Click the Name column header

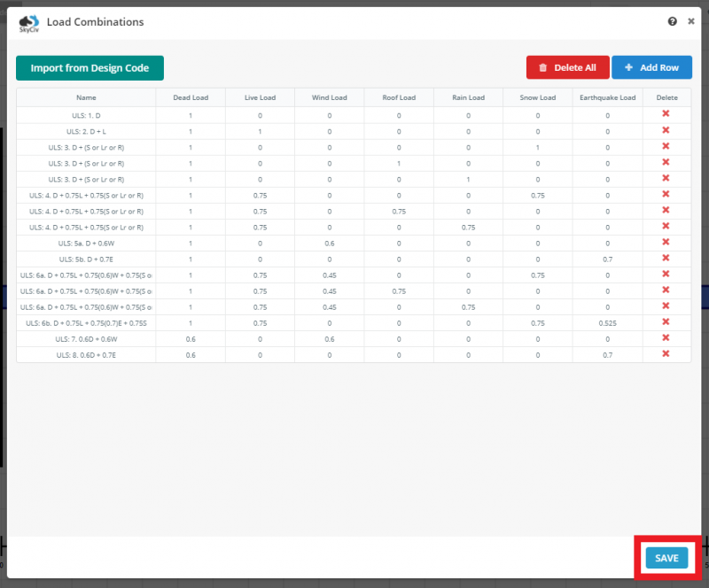pos(86,97)
